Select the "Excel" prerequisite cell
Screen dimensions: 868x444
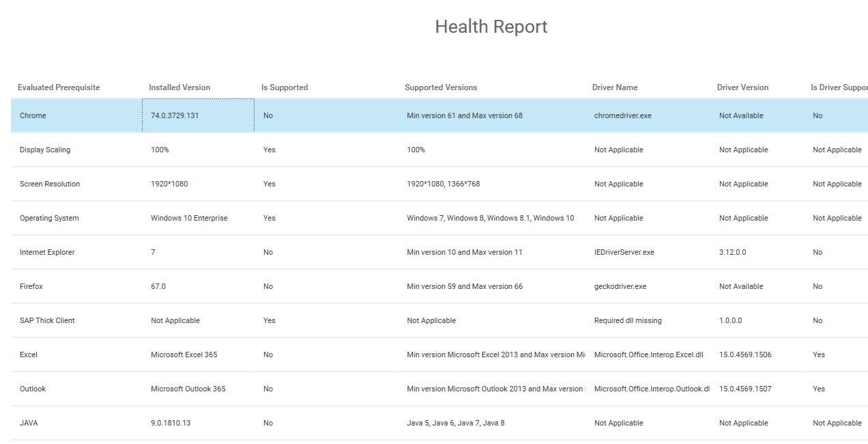pos(29,355)
